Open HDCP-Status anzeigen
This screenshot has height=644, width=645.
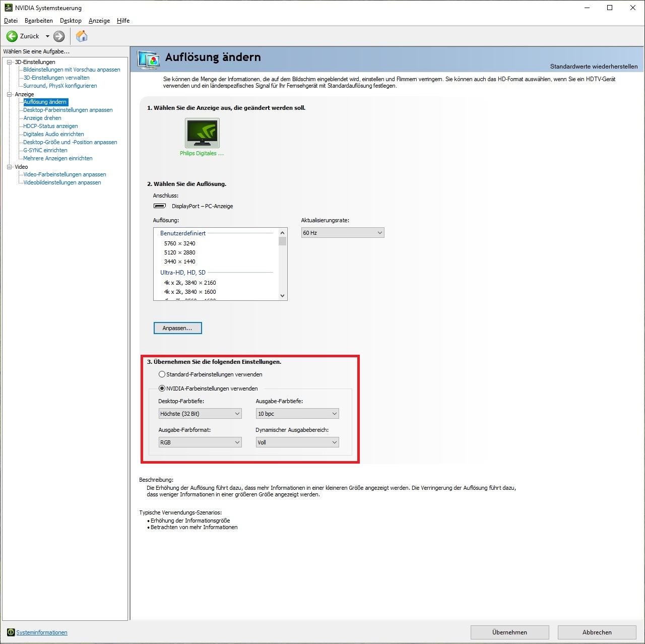tap(50, 126)
